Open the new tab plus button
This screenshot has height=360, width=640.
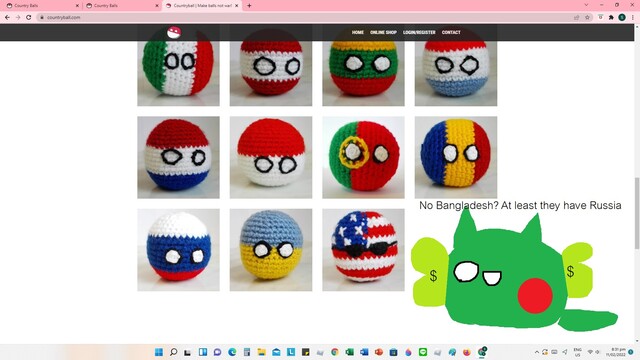pyautogui.click(x=249, y=6)
